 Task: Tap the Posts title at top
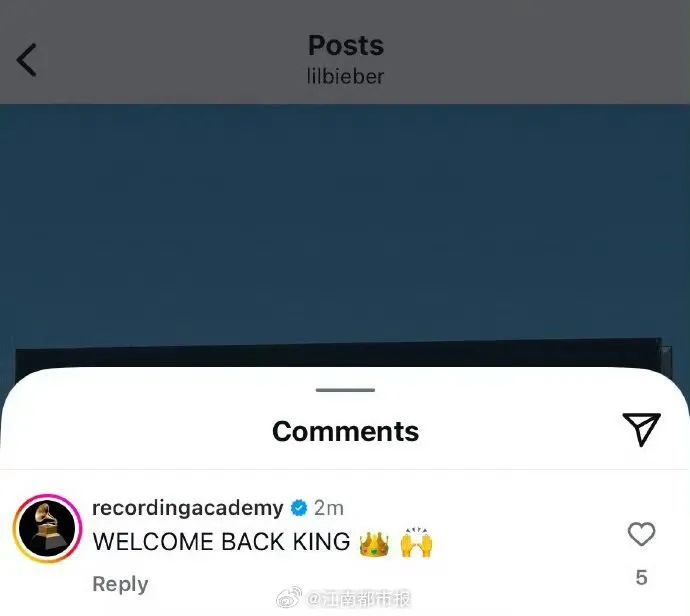346,45
